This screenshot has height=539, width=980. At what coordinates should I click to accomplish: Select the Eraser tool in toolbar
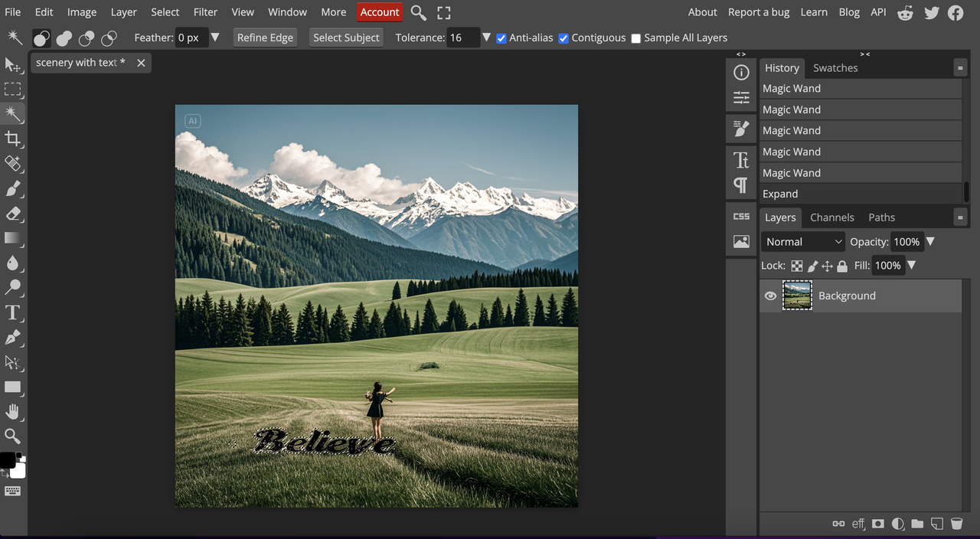pos(13,214)
